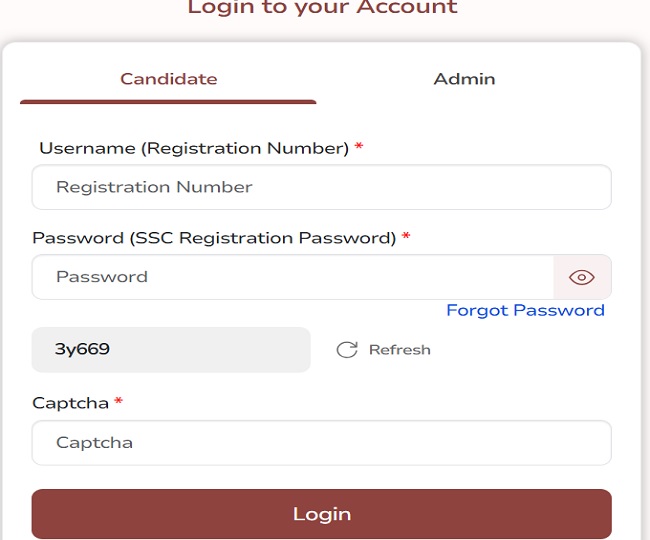Click the red asterisk beside Captcha label

tap(119, 403)
